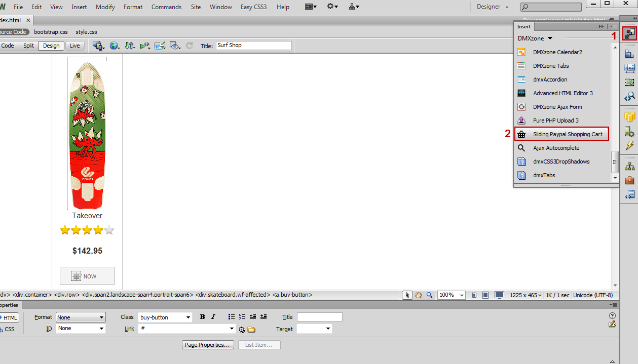The width and height of the screenshot is (638, 364).
Task: Open the Site menu
Action: [x=196, y=7]
